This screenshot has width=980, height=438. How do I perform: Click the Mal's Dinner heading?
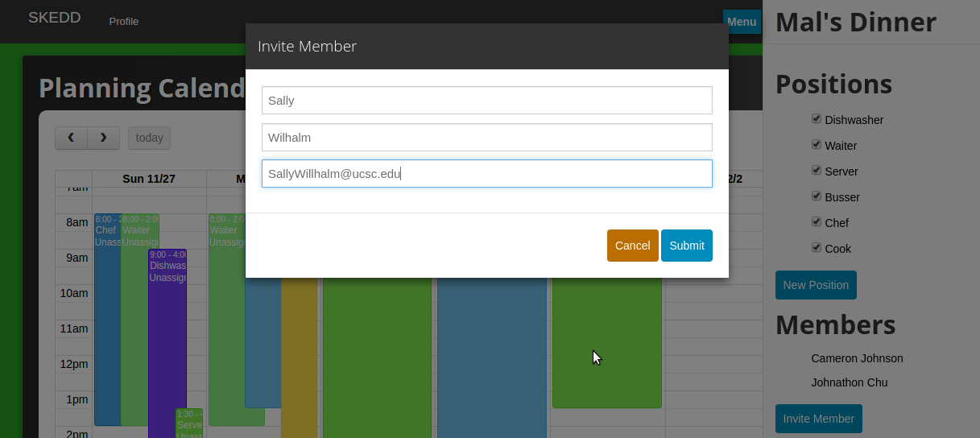[856, 23]
